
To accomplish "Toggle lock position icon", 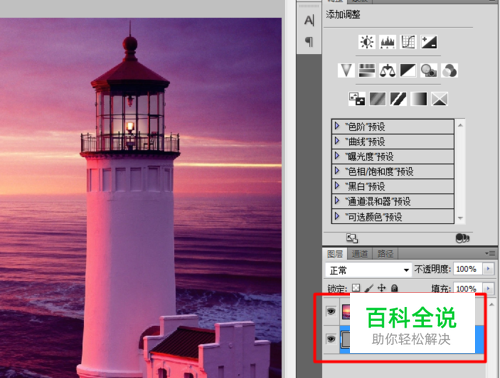I will (381, 288).
